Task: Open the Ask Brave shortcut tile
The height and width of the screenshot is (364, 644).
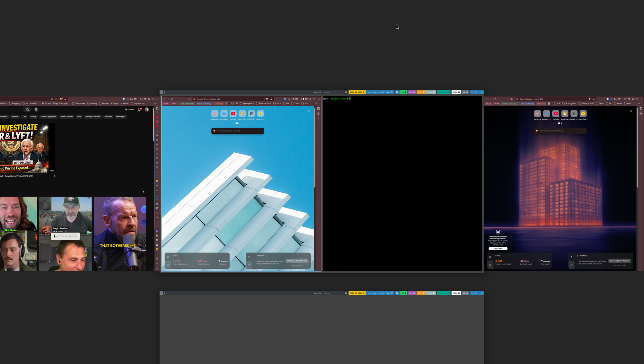Action: 214,113
